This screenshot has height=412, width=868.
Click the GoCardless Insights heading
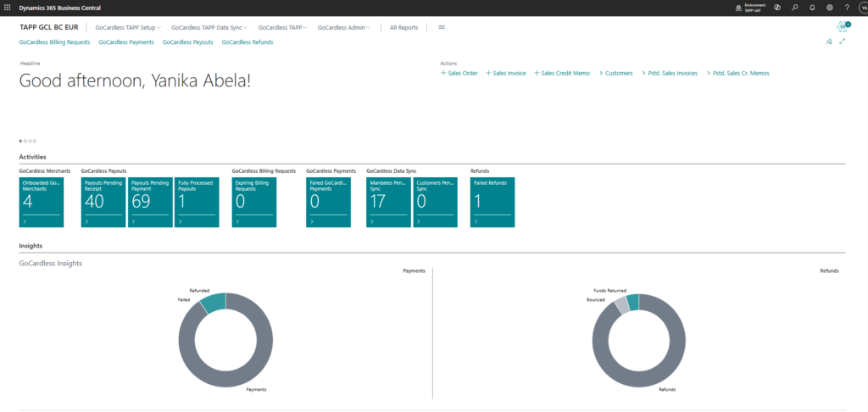[50, 264]
